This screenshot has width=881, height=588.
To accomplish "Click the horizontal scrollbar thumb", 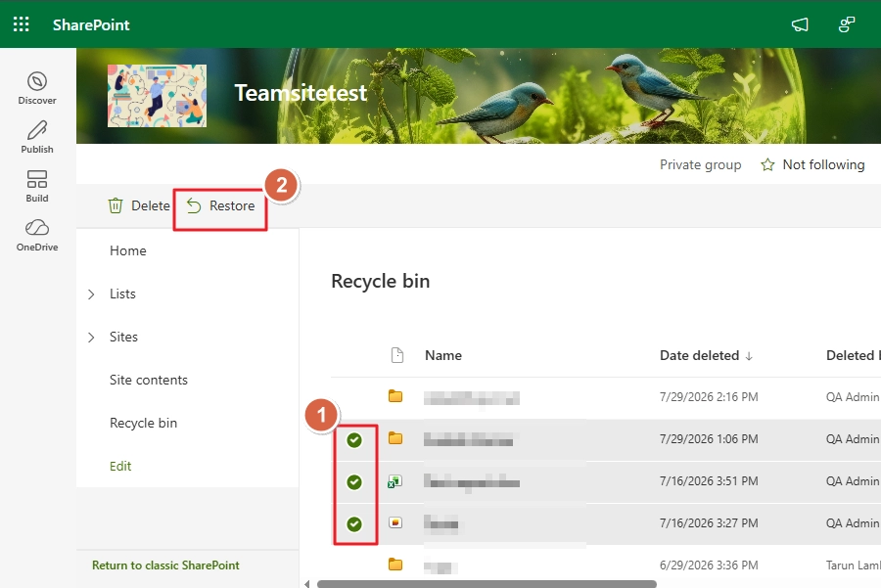I will pos(487,584).
